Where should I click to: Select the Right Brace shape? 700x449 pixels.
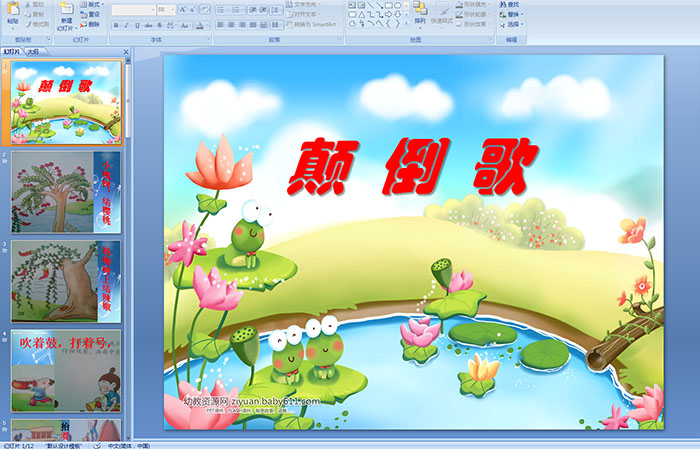(x=397, y=23)
